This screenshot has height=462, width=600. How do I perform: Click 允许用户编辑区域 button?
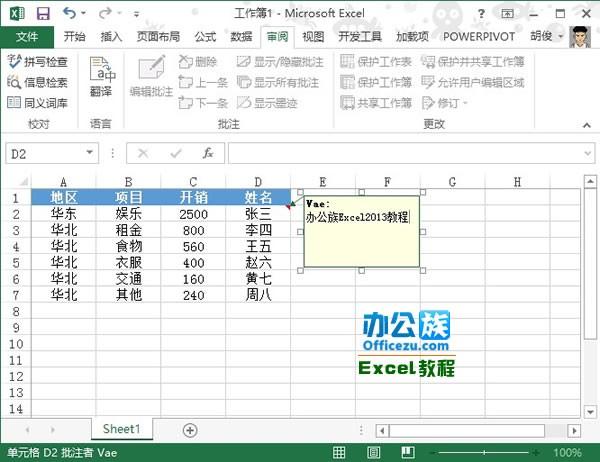(x=473, y=82)
